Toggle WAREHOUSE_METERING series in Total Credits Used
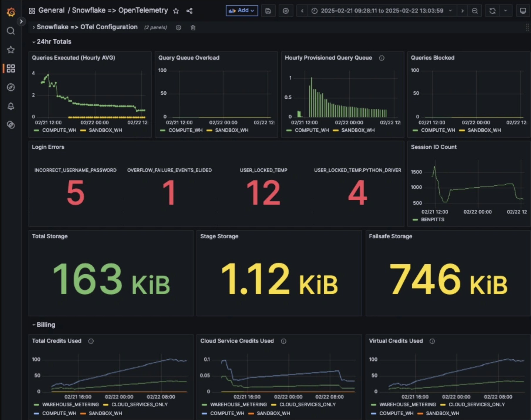Image resolution: width=531 pixels, height=420 pixels. (x=67, y=404)
